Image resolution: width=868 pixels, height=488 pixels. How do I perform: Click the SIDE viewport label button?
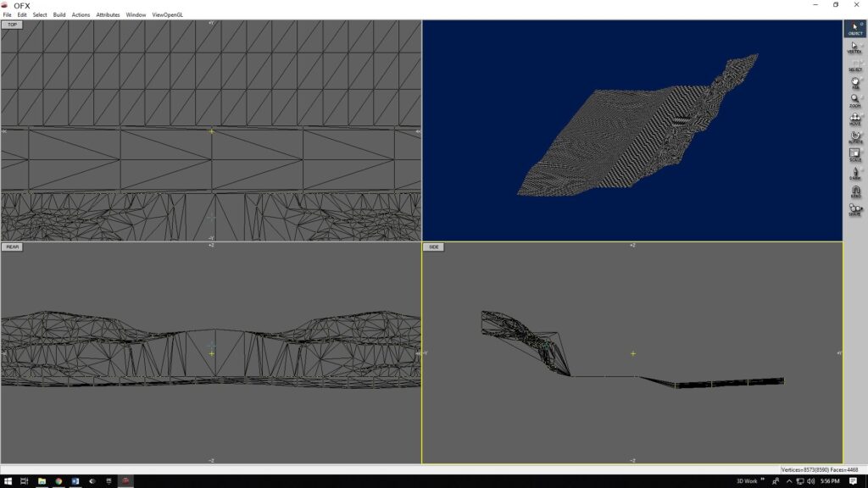[433, 247]
